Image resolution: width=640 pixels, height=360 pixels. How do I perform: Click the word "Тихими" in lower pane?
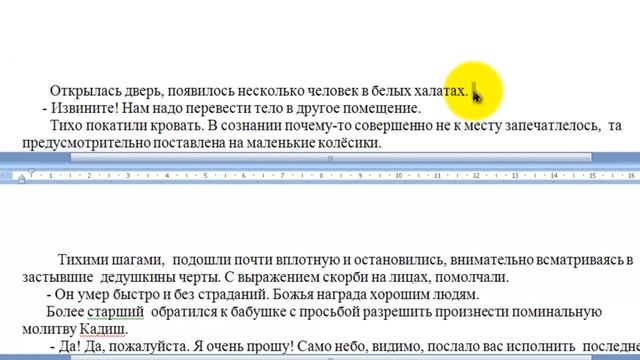83,260
